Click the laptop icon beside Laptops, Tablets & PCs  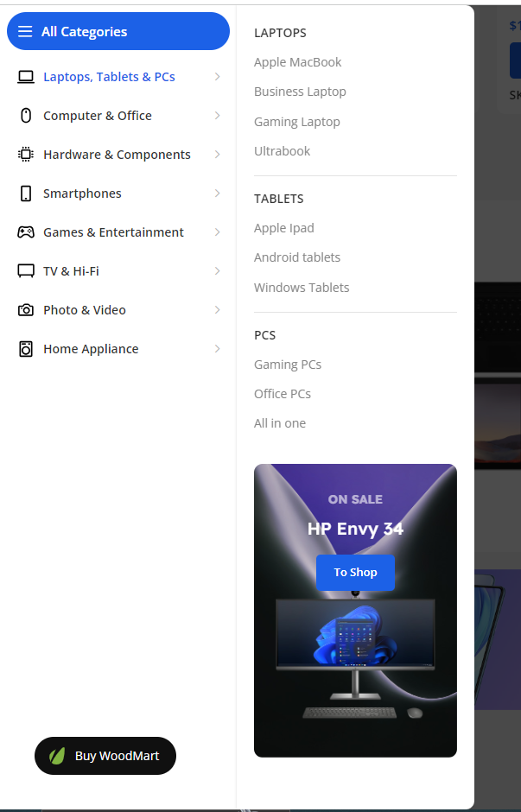pos(25,77)
